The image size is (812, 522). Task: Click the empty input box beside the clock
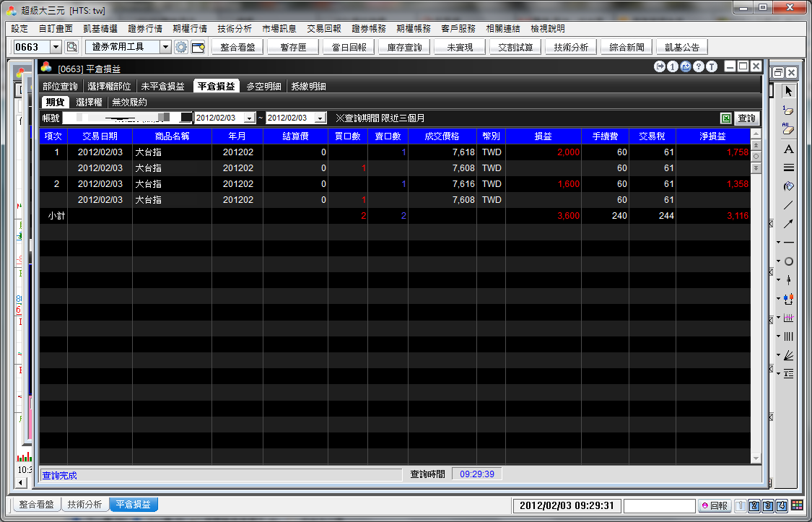(659, 506)
